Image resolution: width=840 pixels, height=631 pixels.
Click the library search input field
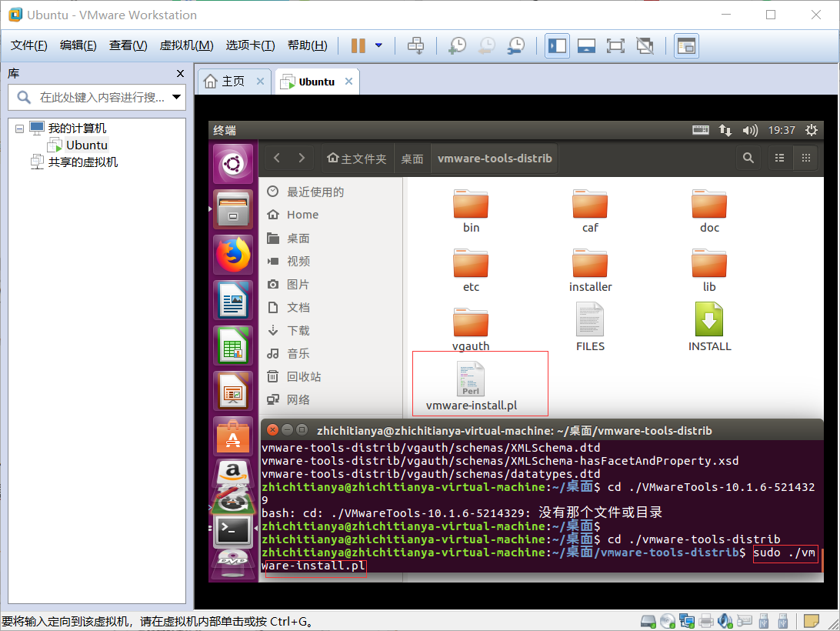click(x=96, y=97)
